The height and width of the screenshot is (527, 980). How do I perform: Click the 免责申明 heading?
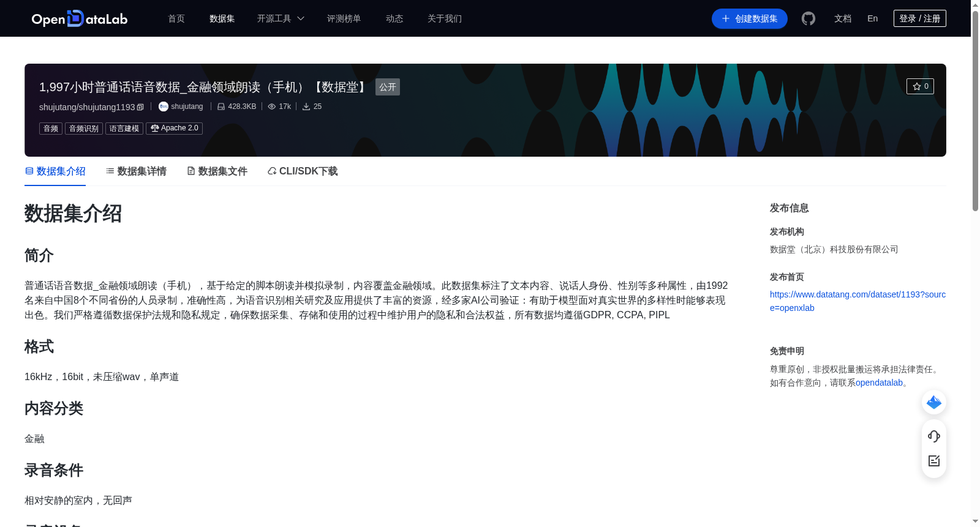pos(787,351)
